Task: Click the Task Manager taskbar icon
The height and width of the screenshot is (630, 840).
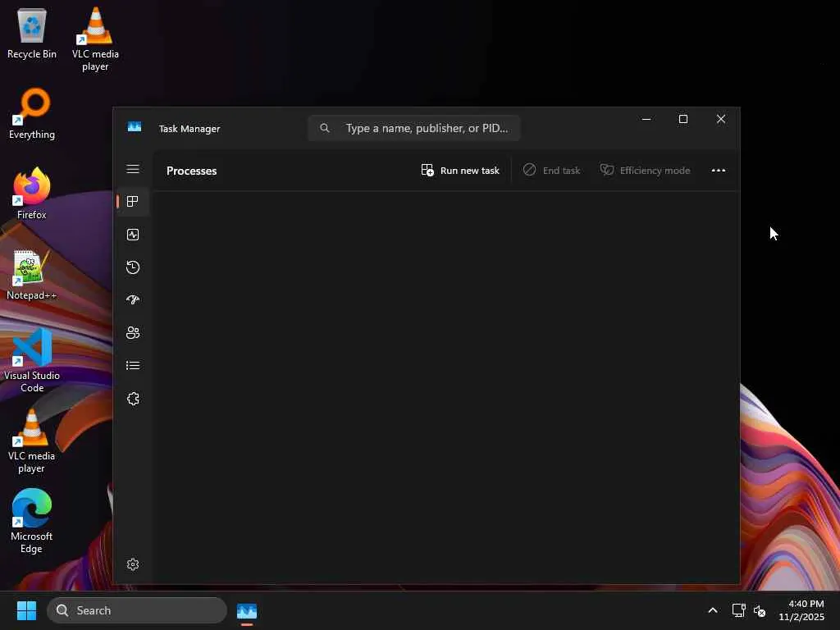Action: click(x=247, y=610)
